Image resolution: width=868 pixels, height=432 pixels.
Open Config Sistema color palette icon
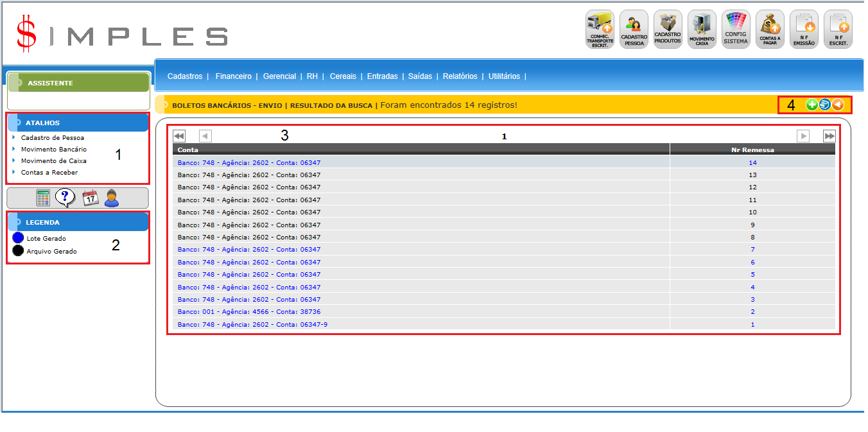pyautogui.click(x=736, y=30)
